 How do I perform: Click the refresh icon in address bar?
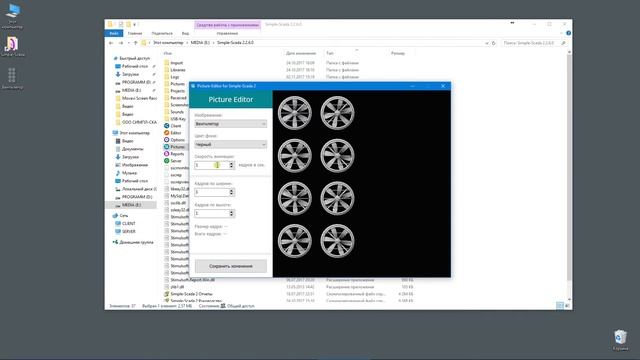[493, 43]
